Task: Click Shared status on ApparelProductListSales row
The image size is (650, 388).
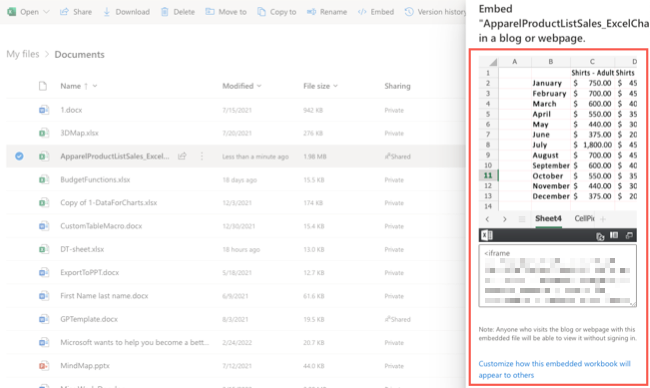Action: tap(398, 156)
